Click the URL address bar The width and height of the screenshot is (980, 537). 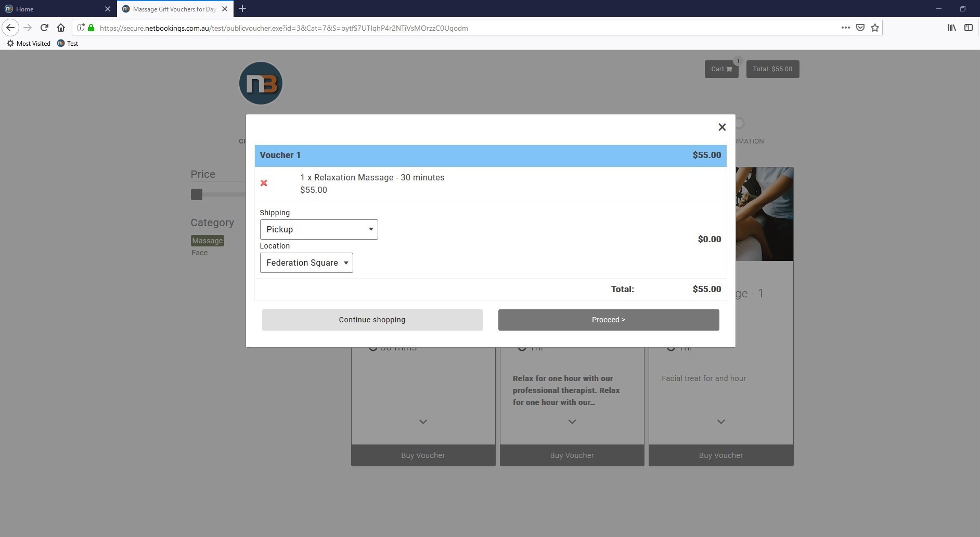468,28
